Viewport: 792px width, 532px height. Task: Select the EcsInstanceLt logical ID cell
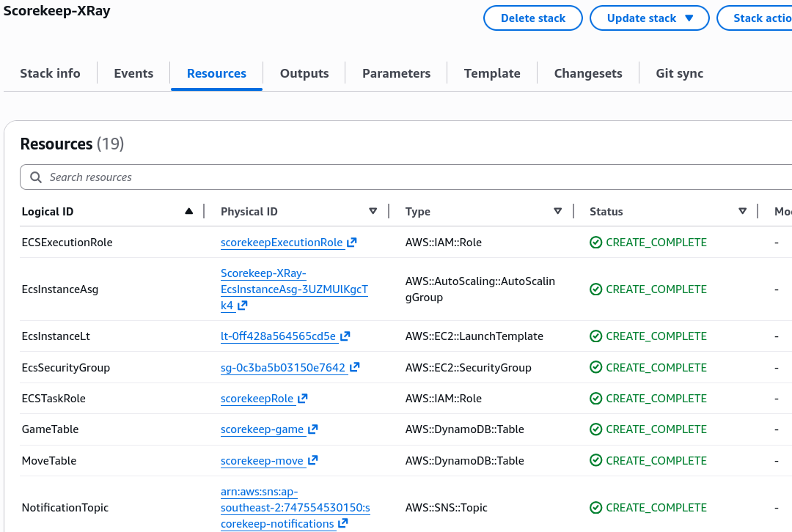pyautogui.click(x=56, y=336)
